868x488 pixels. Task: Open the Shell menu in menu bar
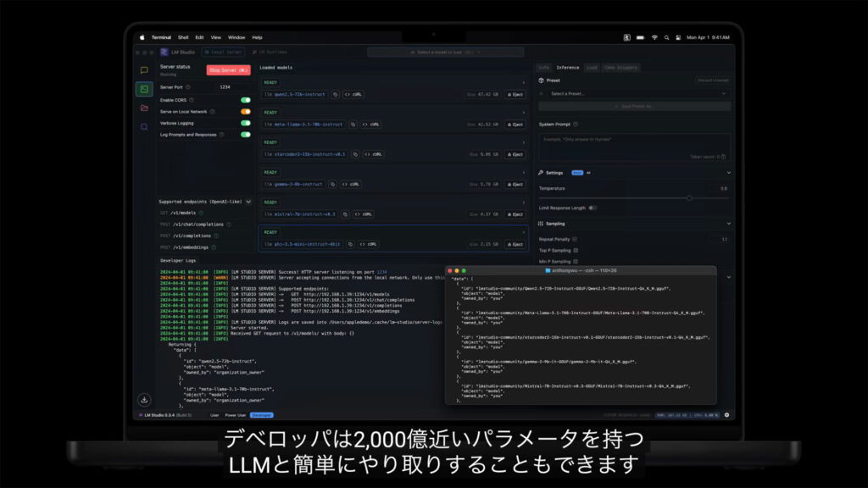[x=183, y=37]
